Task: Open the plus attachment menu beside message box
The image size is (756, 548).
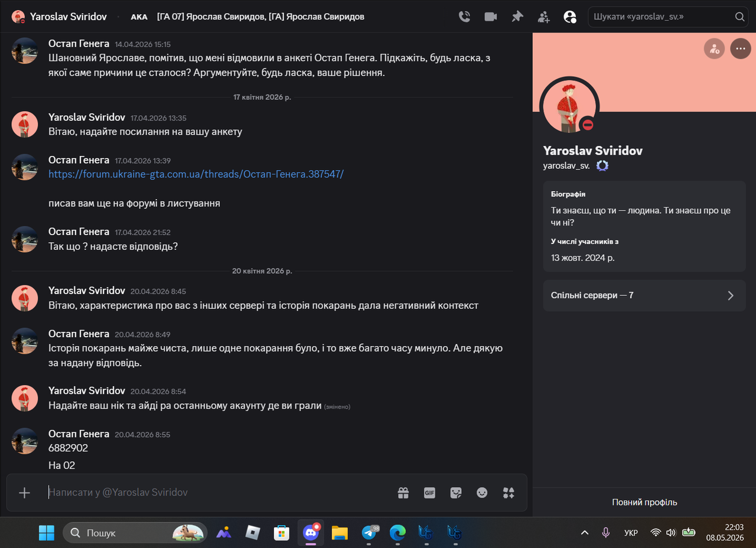Action: [x=24, y=492]
